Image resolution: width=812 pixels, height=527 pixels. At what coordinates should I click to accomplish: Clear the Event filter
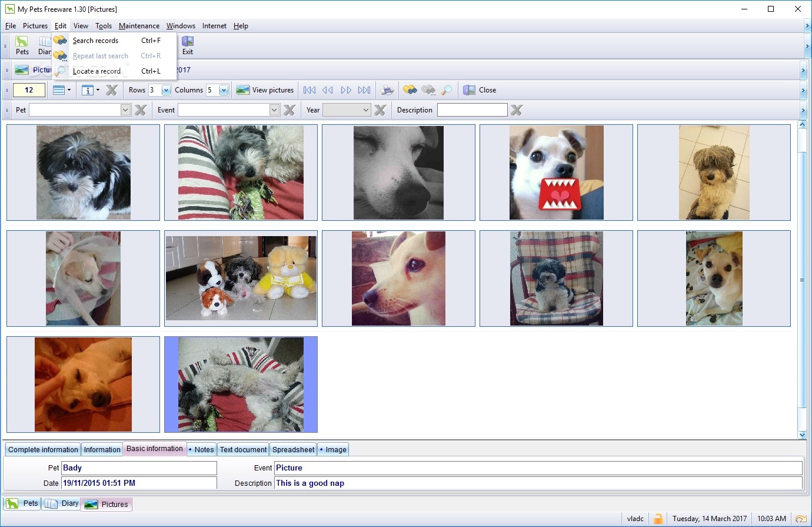click(x=289, y=110)
